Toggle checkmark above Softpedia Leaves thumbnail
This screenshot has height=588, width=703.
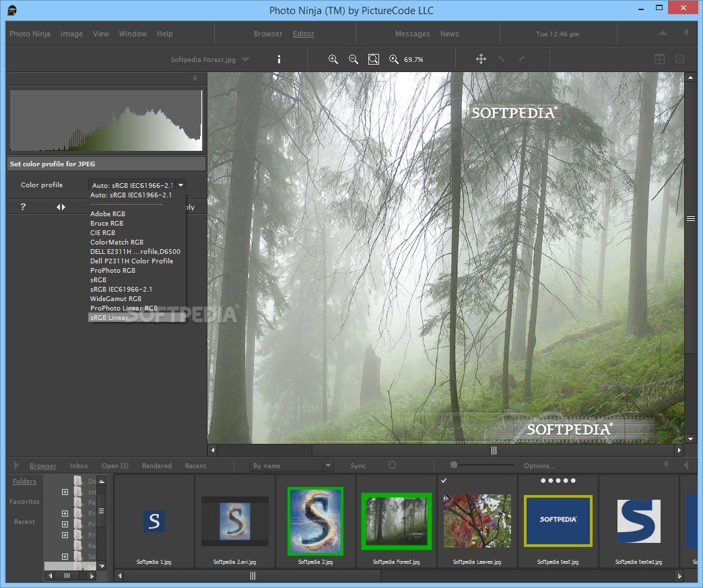point(443,480)
